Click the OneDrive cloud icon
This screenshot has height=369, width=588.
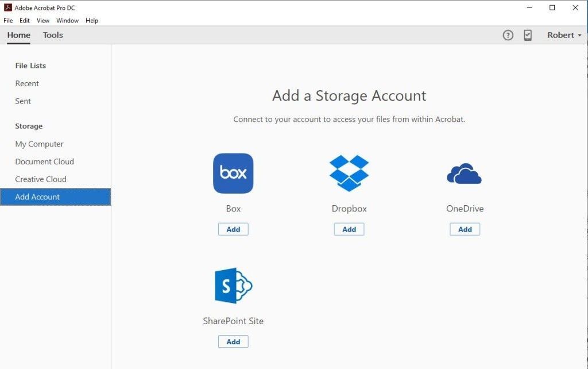[464, 174]
